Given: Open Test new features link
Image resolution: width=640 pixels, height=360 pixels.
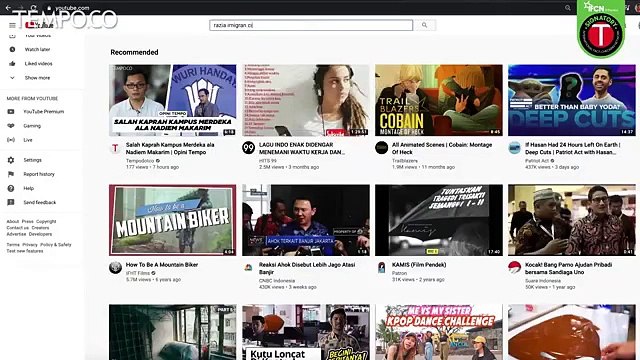Looking at the screenshot, I should 25,251.
